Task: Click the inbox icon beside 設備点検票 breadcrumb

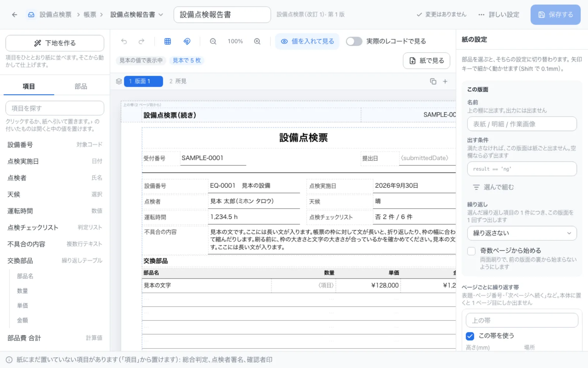Action: 31,15
